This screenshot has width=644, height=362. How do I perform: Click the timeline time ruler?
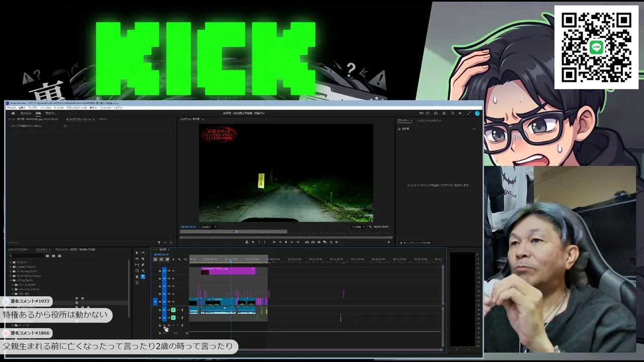315,260
